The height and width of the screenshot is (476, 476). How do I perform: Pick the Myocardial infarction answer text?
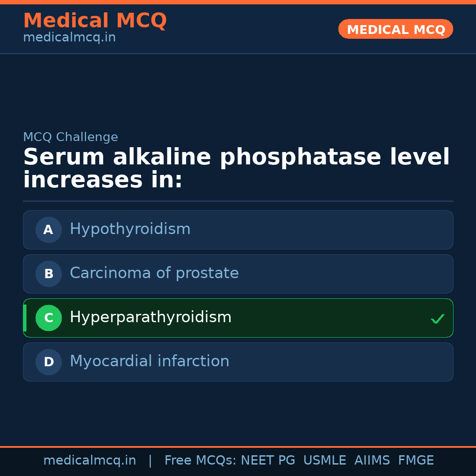pos(149,361)
